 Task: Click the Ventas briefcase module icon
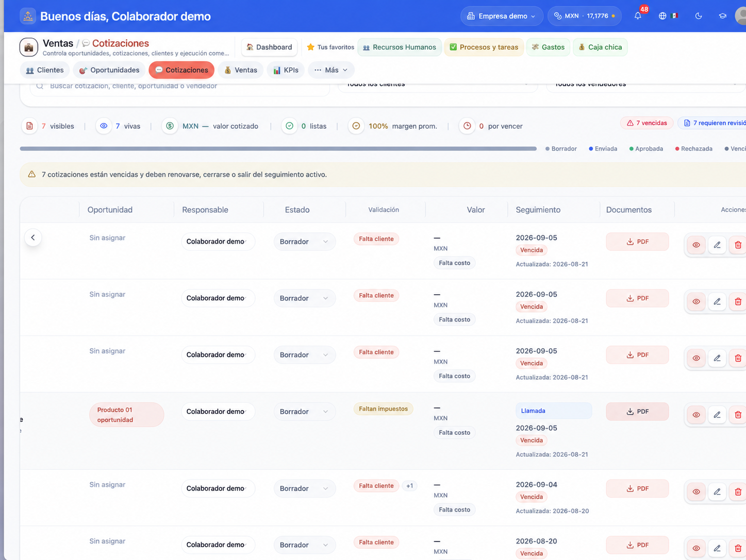tap(29, 47)
